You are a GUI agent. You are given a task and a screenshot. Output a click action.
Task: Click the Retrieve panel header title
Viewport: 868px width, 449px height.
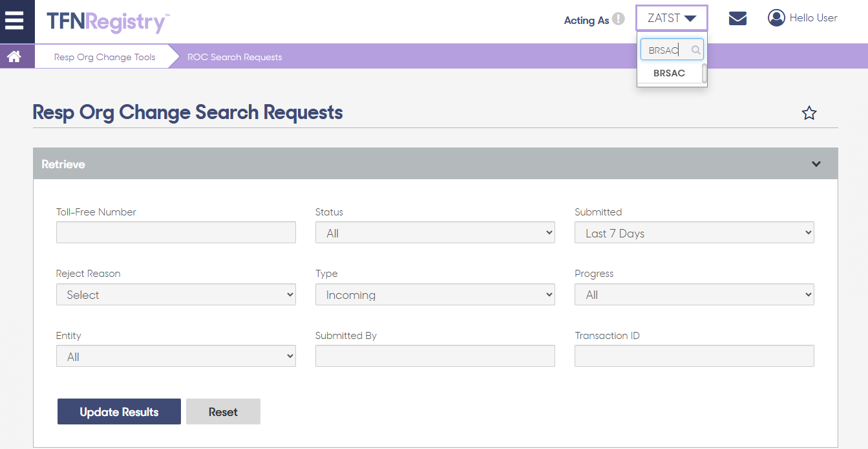[63, 164]
